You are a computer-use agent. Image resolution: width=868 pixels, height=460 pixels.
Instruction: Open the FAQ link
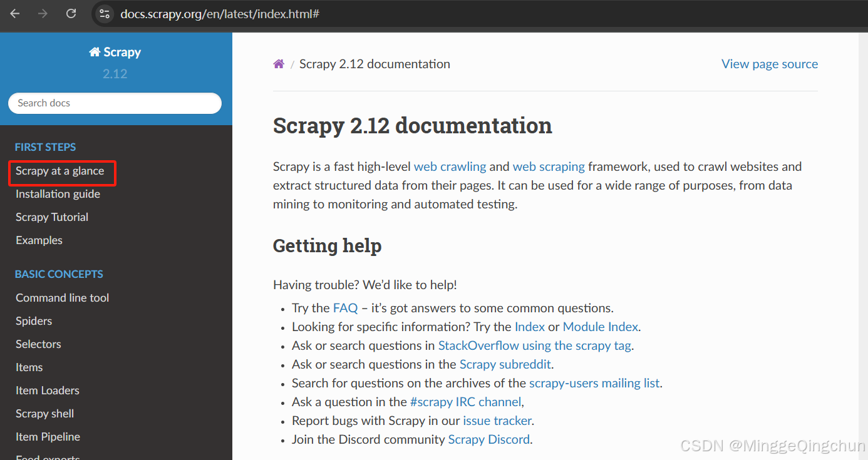pyautogui.click(x=345, y=308)
